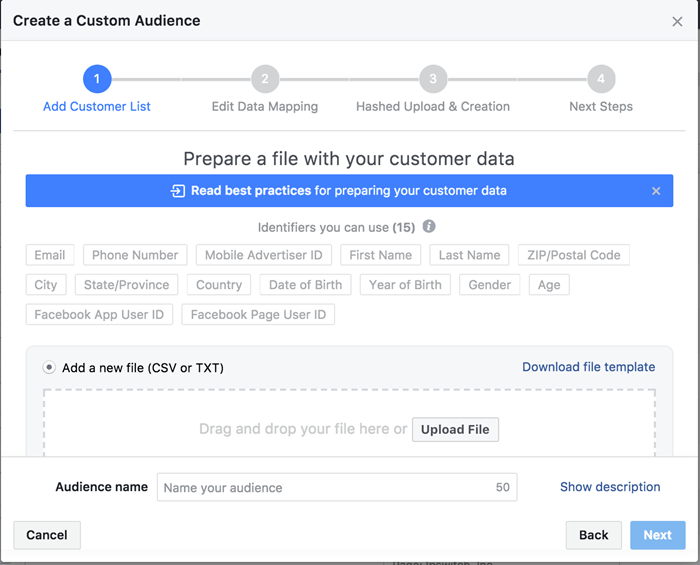Proceed with the Next button

(657, 535)
